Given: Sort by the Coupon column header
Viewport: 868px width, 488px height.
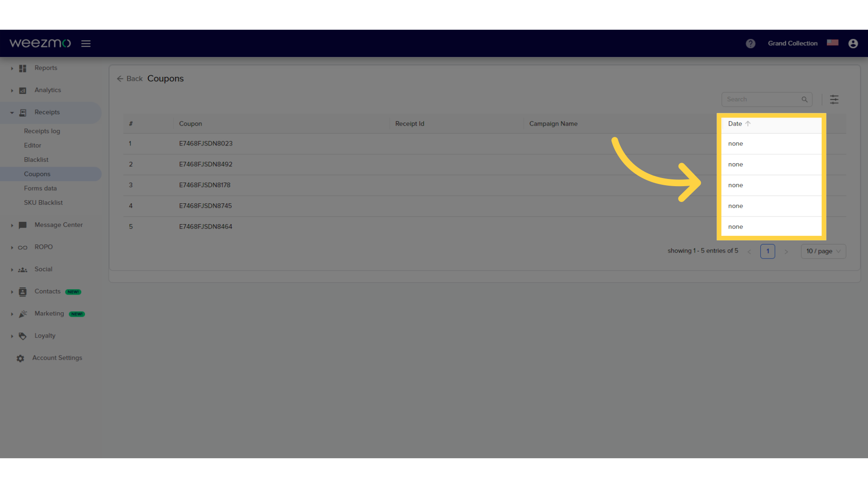Looking at the screenshot, I should (190, 124).
